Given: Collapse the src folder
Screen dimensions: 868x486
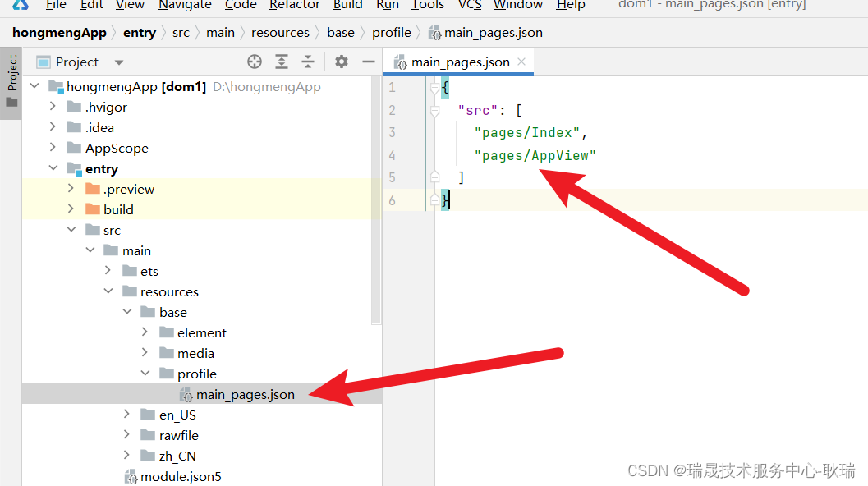Looking at the screenshot, I should (x=71, y=229).
